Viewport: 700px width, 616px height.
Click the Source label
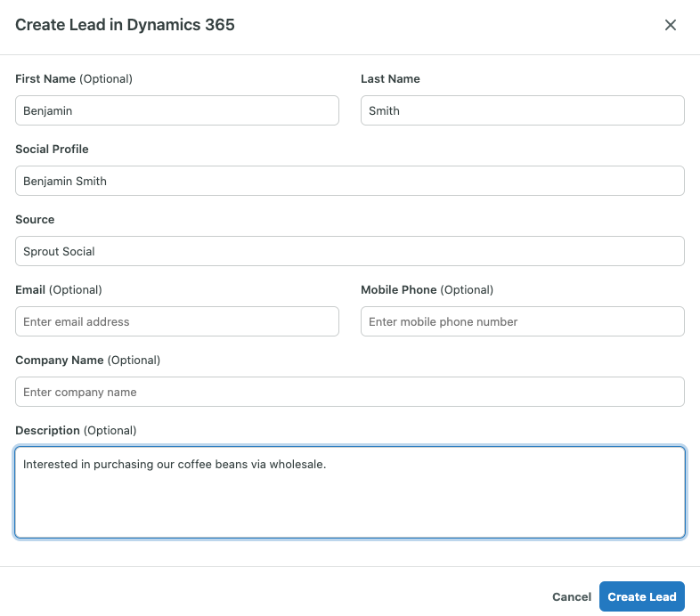click(35, 220)
